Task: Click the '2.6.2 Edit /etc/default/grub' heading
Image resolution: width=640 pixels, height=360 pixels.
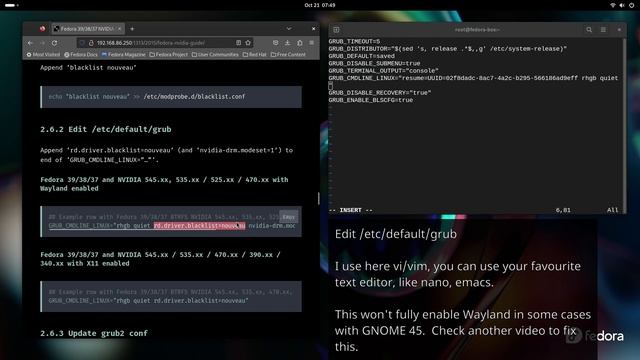Action: [x=106, y=129]
